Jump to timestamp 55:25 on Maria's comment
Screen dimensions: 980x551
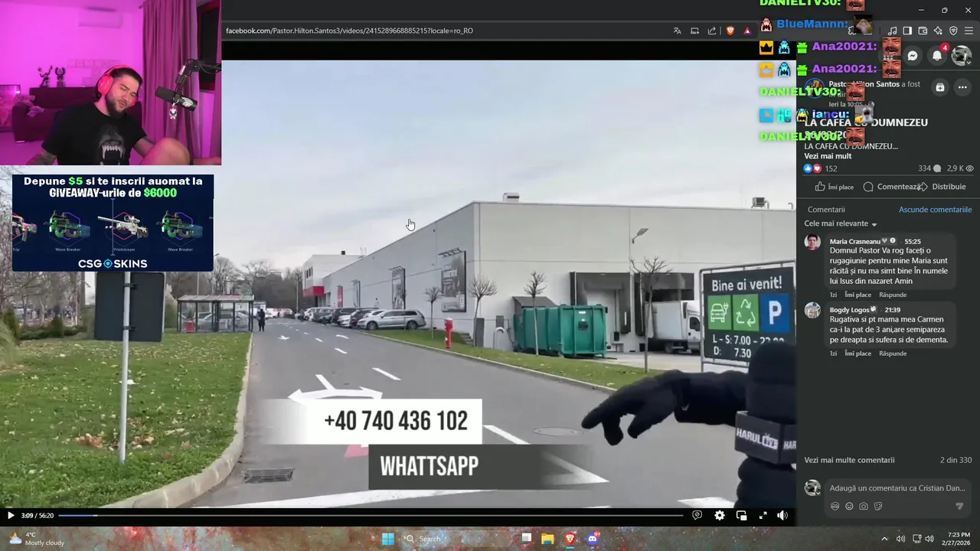[x=912, y=241]
